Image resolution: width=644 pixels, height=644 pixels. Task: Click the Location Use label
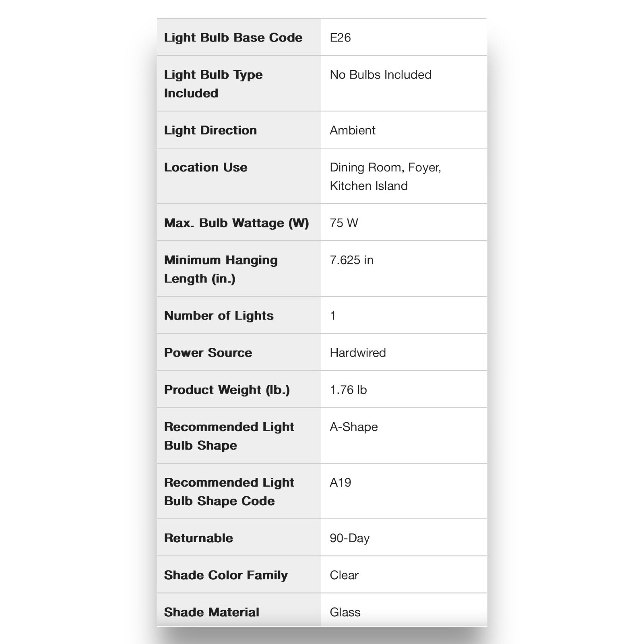pyautogui.click(x=206, y=167)
